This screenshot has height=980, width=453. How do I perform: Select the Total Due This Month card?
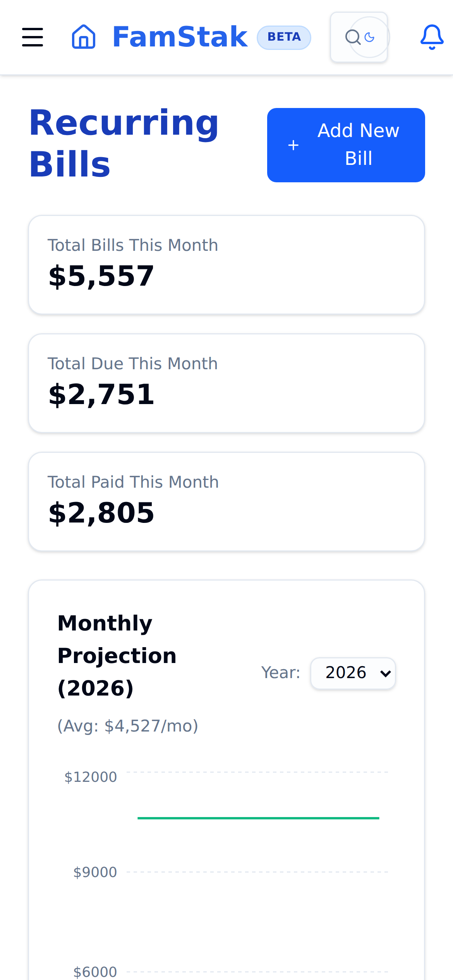pyautogui.click(x=226, y=383)
